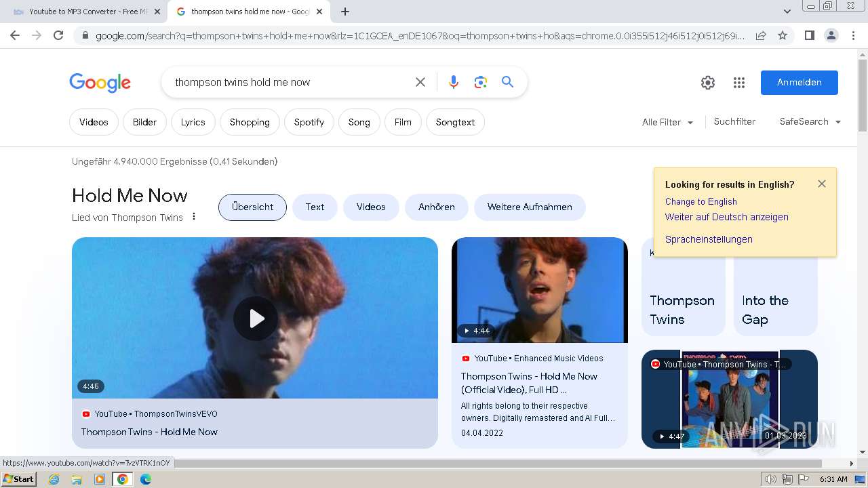The image size is (868, 488).
Task: Open Thompson Twins - Hold Me Now (Official Video) title
Action: [x=529, y=383]
